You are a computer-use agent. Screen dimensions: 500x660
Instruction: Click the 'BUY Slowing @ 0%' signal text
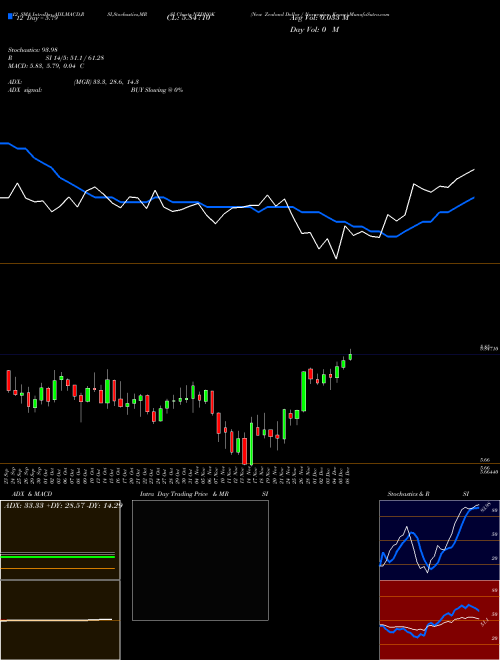tap(157, 90)
